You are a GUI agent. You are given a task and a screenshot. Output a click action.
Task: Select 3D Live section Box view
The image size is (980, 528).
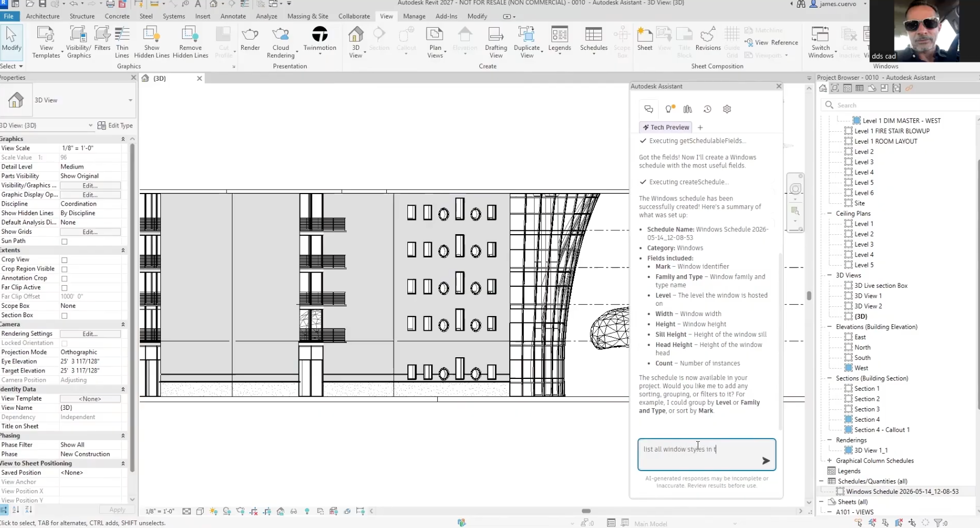880,286
